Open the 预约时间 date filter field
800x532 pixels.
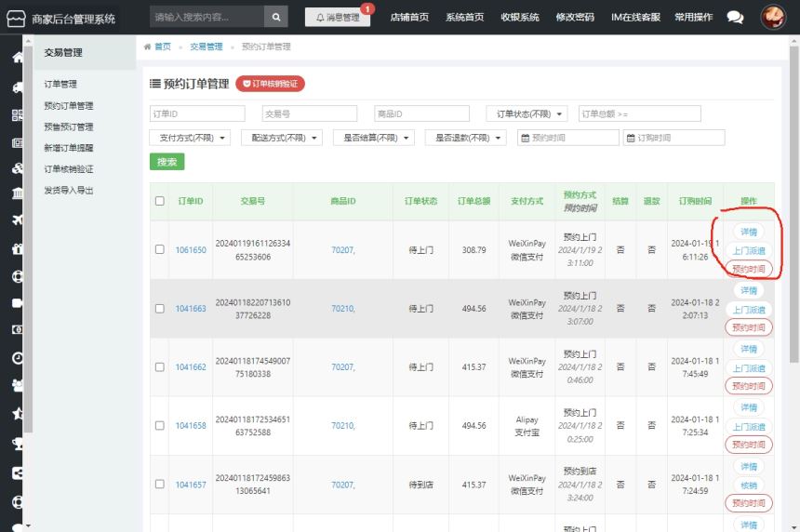[567, 138]
